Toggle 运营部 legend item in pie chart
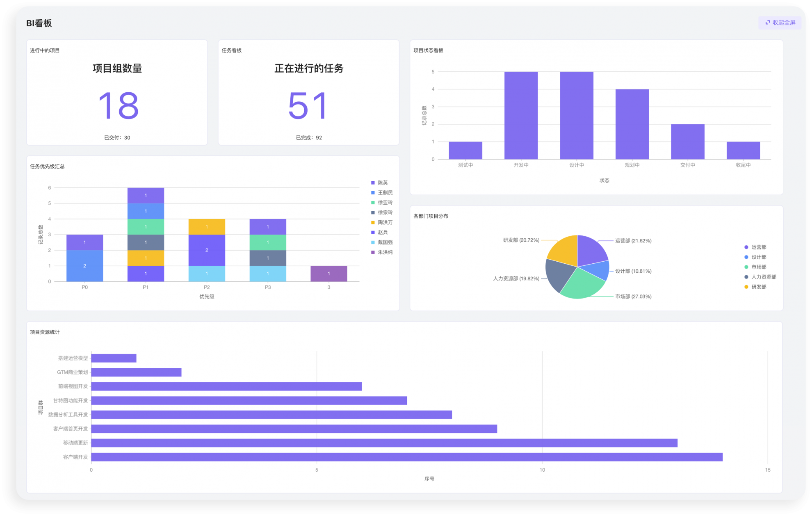The image size is (812, 516). 755,247
